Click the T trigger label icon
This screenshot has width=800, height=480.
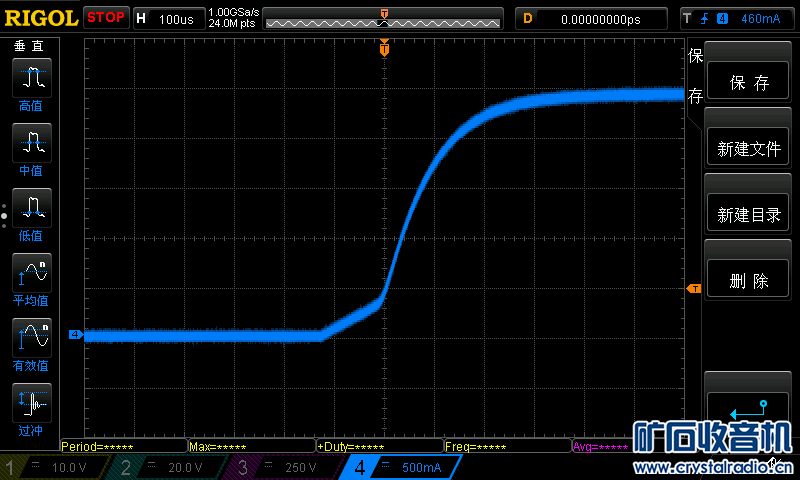687,18
